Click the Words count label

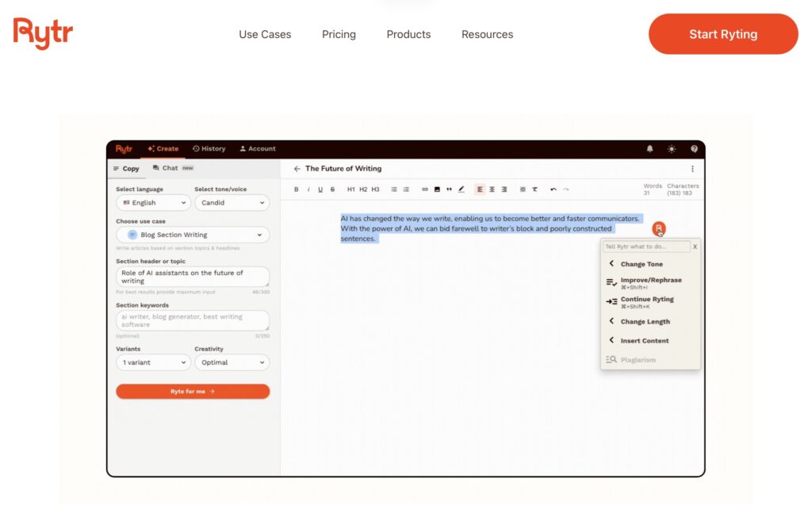coord(653,186)
